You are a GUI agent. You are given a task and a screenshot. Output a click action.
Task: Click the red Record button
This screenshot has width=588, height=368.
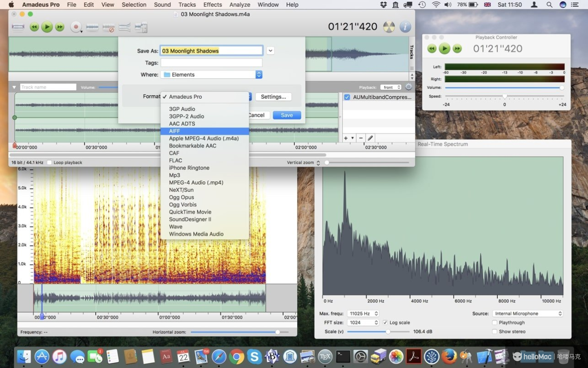coord(75,27)
